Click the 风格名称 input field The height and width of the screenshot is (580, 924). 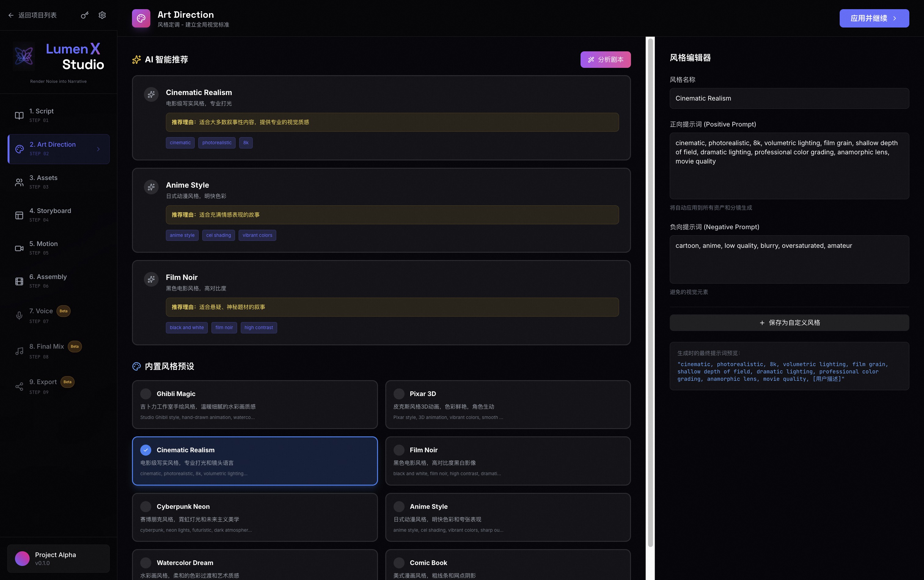(x=789, y=98)
